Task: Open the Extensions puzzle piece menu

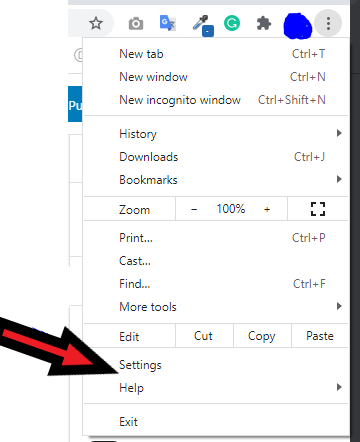Action: [x=264, y=24]
